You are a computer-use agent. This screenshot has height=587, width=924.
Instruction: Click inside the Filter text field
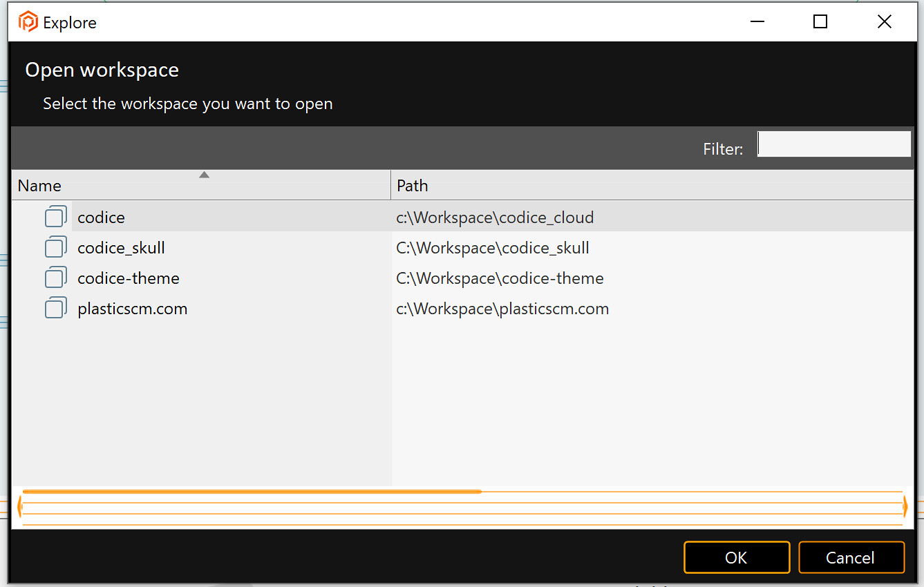[x=833, y=144]
